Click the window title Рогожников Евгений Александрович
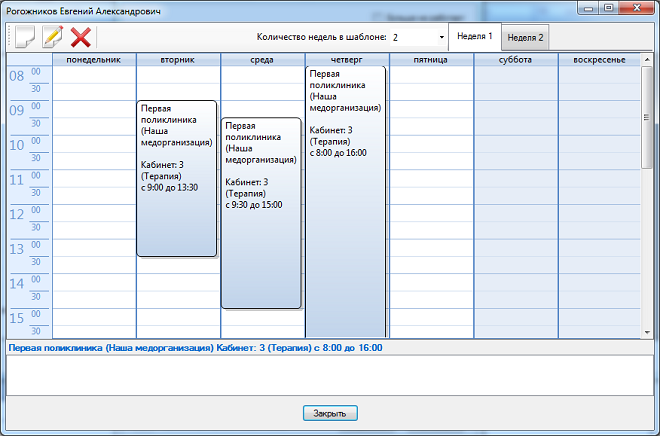The image size is (660, 436). click(x=83, y=11)
